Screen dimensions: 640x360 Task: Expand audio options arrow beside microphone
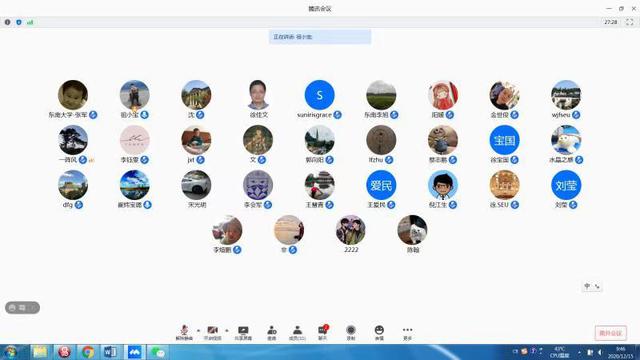coord(198,331)
